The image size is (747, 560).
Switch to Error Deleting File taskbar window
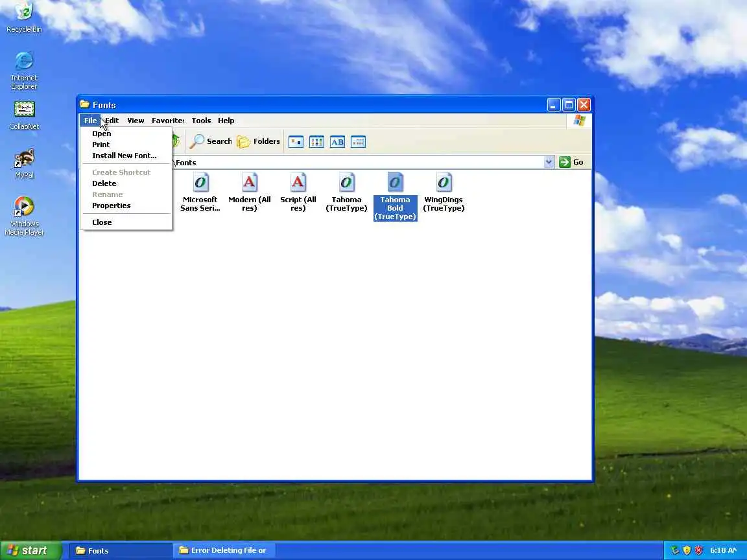(x=224, y=550)
